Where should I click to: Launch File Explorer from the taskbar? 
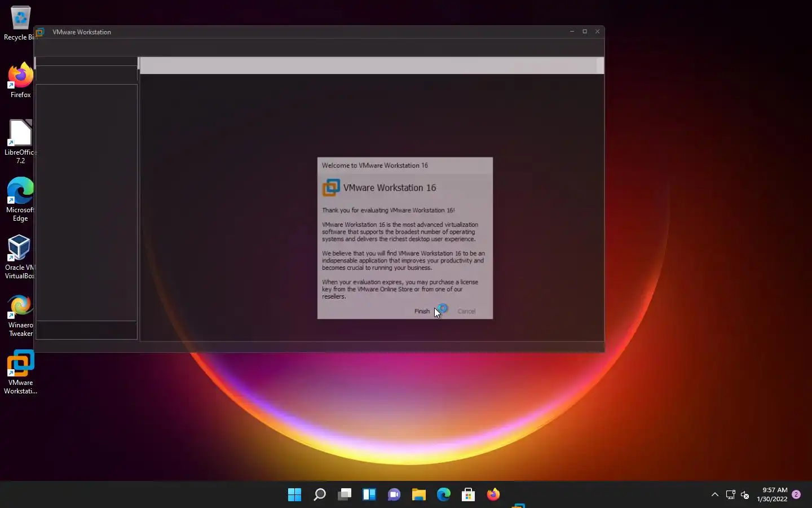418,495
